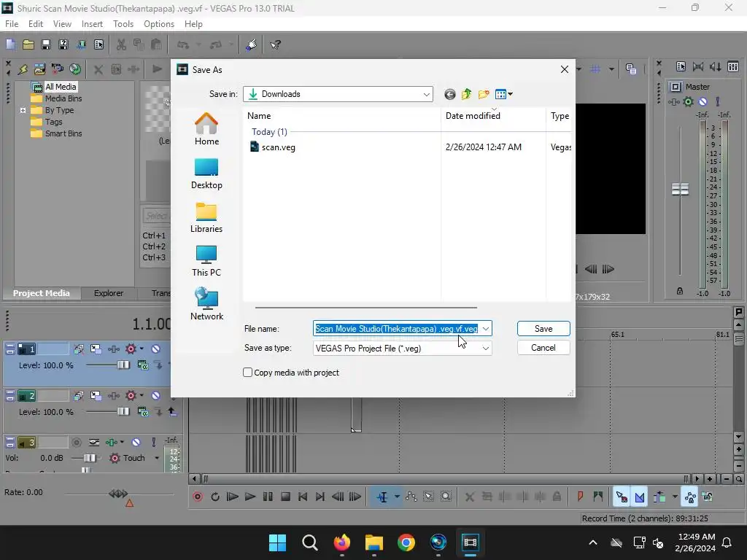Click the Record button in transport bar
The height and width of the screenshot is (560, 747).
coord(198,497)
